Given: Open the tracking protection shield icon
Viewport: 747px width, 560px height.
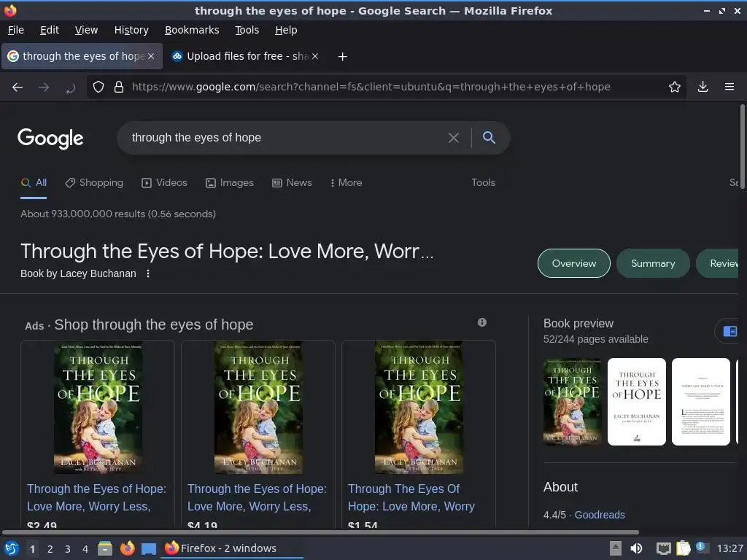Looking at the screenshot, I should (x=98, y=87).
